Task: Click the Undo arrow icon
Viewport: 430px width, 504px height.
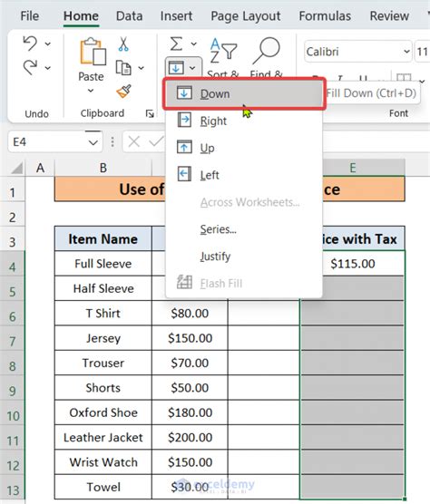Action: (x=30, y=44)
